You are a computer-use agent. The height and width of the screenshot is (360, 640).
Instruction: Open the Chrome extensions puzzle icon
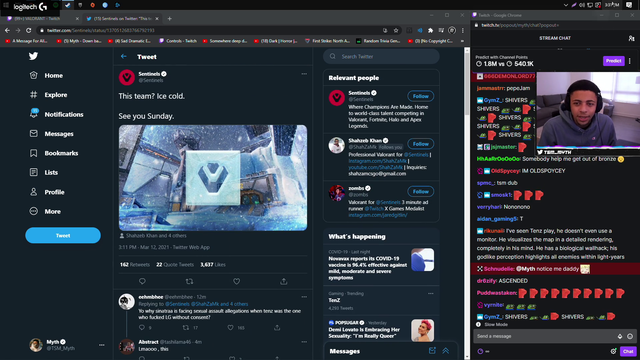point(430,30)
